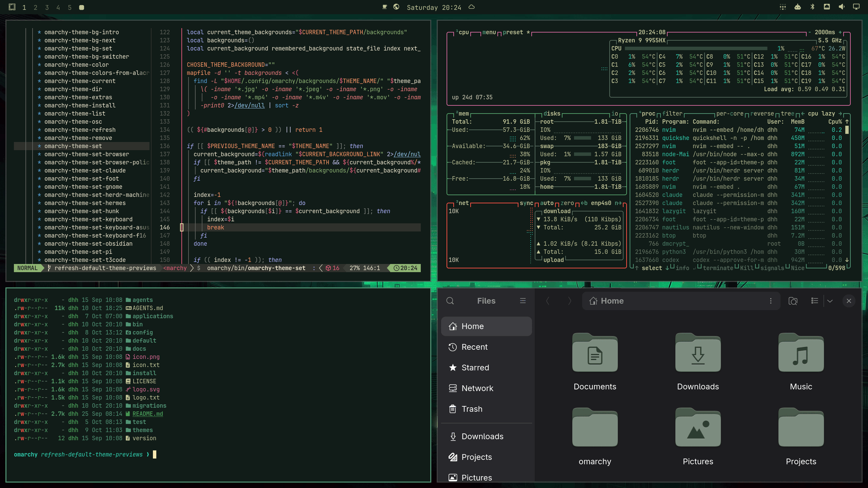Click README.md in the terminal listing
This screenshot has height=488, width=868.
147,414
